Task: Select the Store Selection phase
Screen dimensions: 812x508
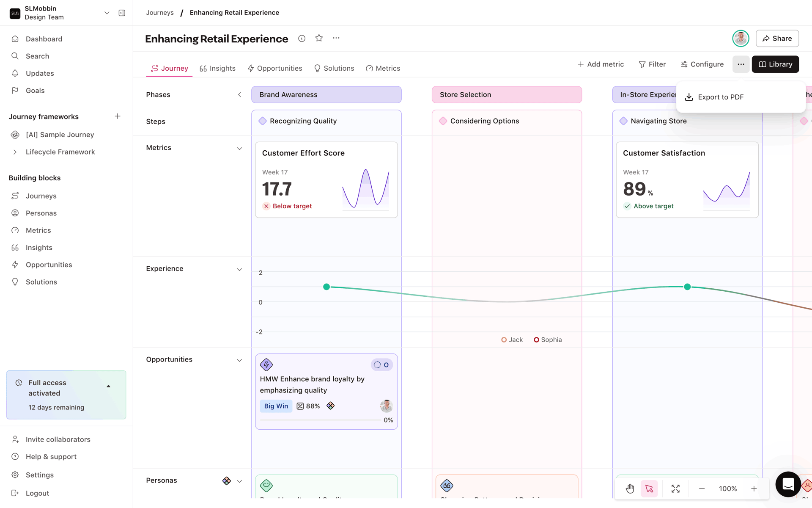Action: [x=507, y=95]
